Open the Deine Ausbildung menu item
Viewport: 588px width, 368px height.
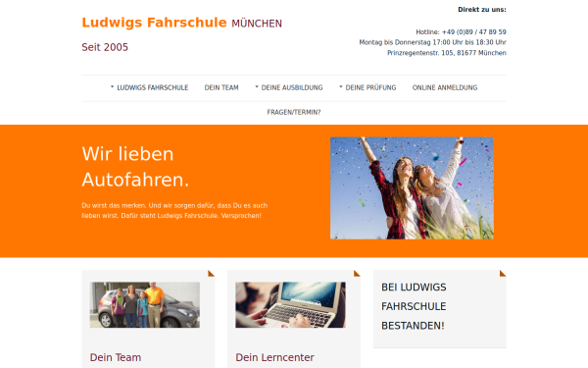coord(292,87)
